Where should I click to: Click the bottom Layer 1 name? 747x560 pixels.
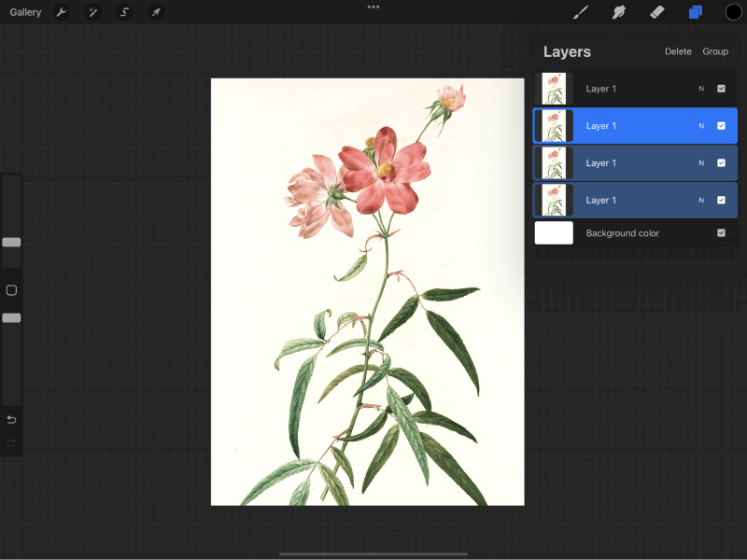point(600,200)
